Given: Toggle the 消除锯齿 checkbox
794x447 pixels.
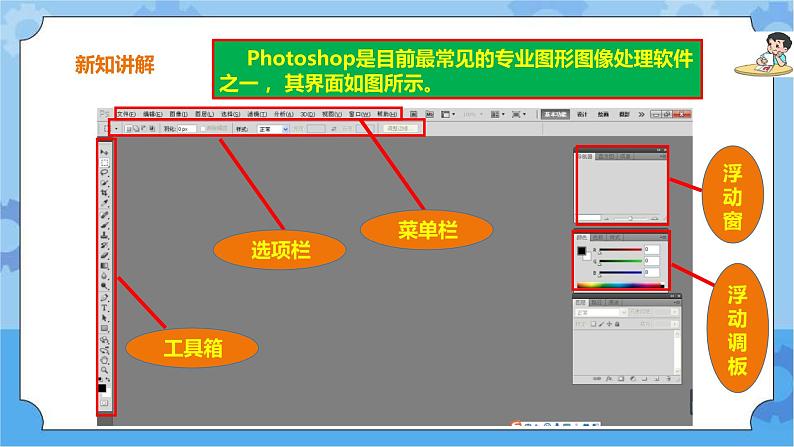Looking at the screenshot, I should coord(203,129).
